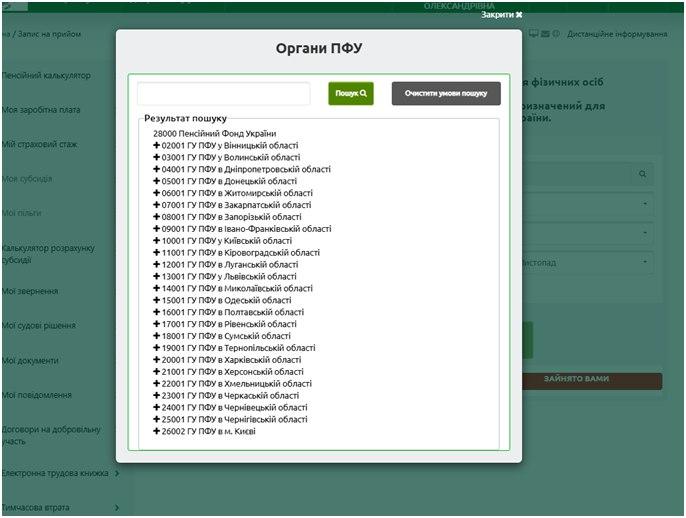
Task: Expand plus icon for 26002 ГУ ПФУ в м. Києві
Action: 156,431
